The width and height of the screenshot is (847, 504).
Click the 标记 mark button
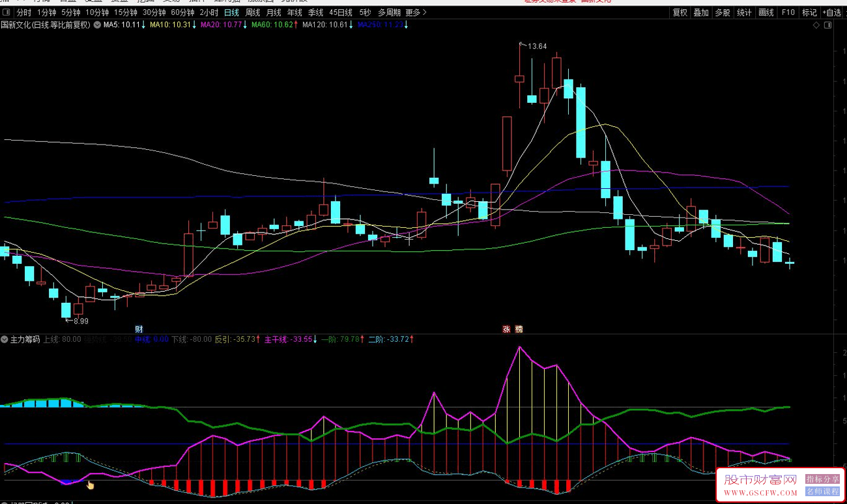(x=809, y=12)
